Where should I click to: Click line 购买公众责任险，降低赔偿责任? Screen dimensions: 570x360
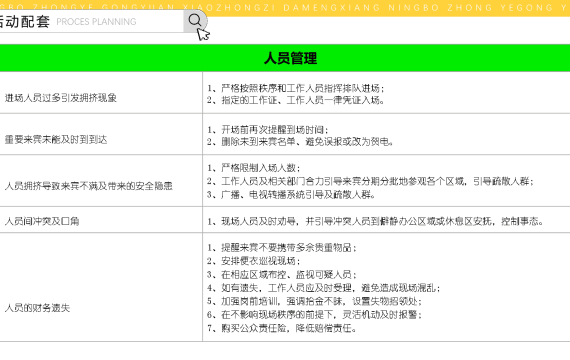click(282, 328)
